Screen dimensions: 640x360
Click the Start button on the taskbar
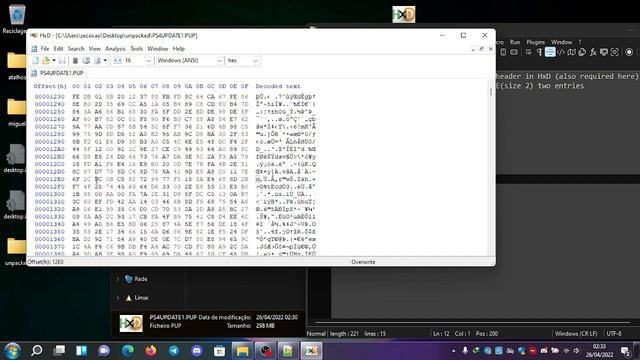tap(12, 351)
